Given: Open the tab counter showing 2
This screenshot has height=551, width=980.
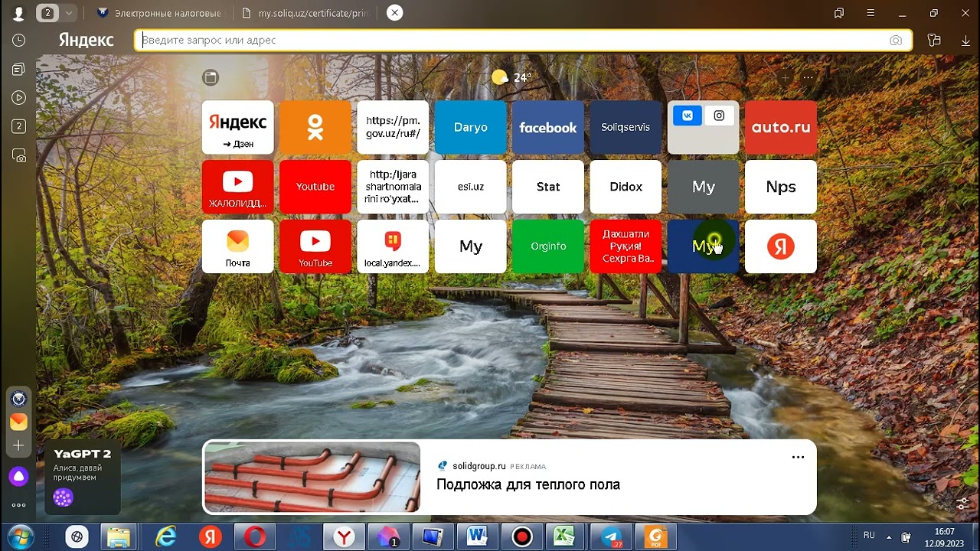Looking at the screenshot, I should [x=48, y=13].
